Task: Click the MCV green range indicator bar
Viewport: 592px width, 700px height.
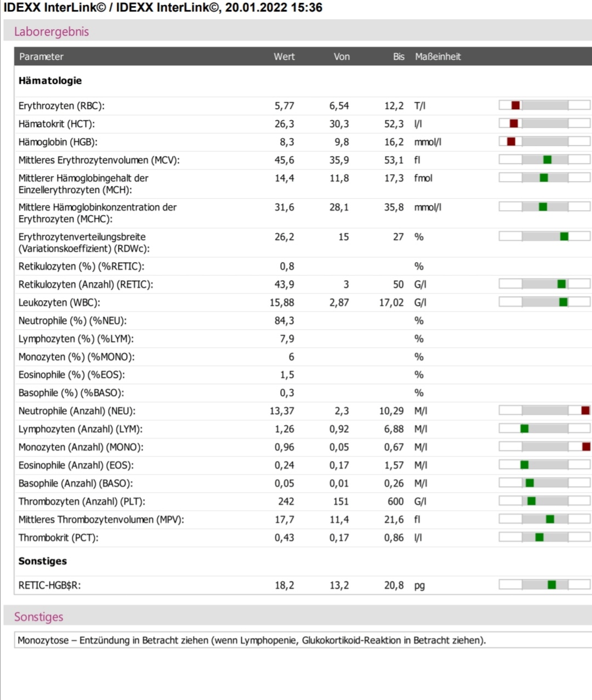Action: (544, 160)
